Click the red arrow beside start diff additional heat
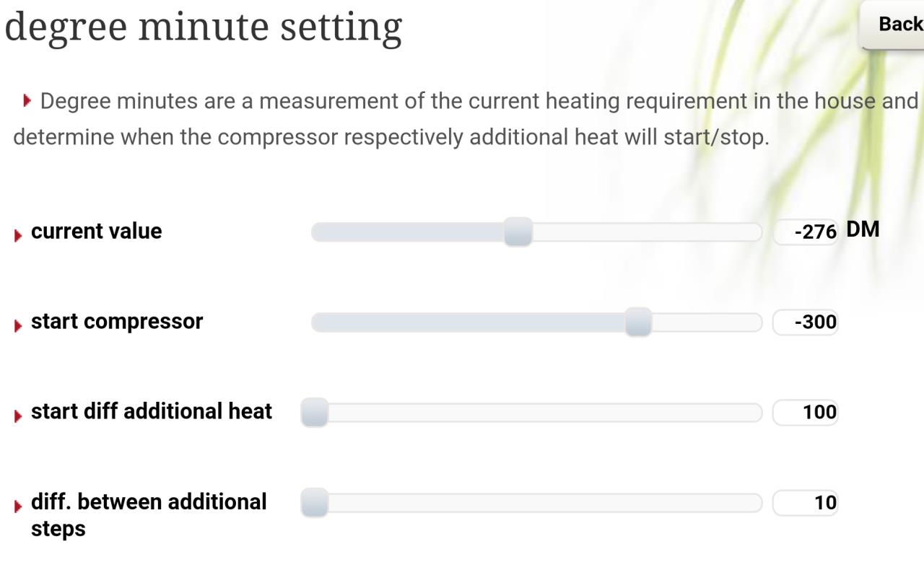This screenshot has width=924, height=562. [18, 415]
